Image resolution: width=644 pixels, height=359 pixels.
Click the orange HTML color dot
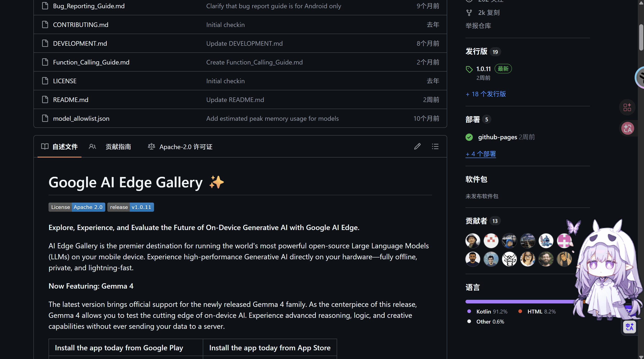point(520,311)
